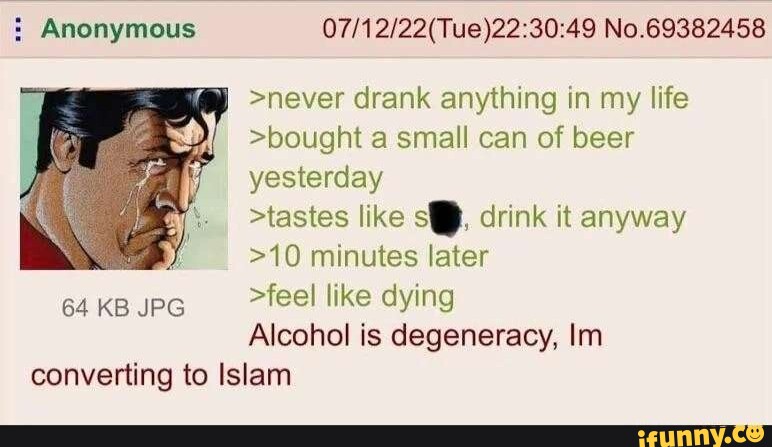Click 'Alcohol is degeneracy, Im' text
The width and height of the screenshot is (772, 447).
[425, 336]
